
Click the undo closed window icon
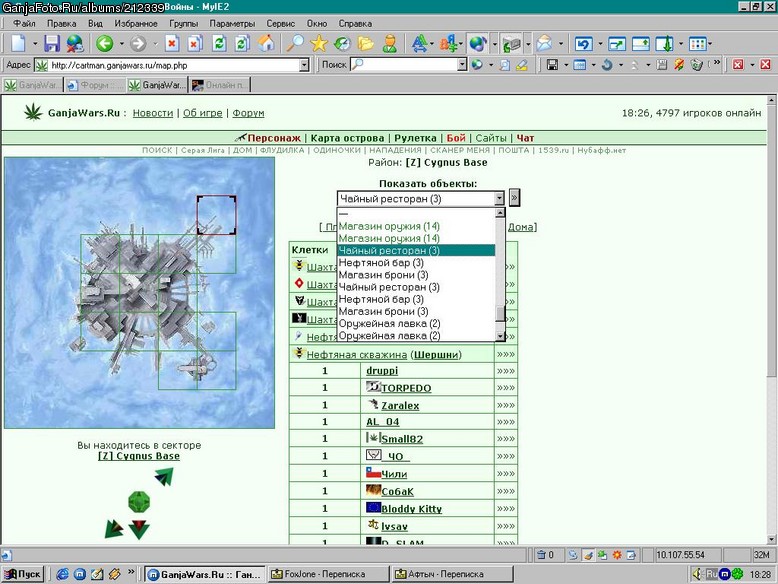point(584,44)
